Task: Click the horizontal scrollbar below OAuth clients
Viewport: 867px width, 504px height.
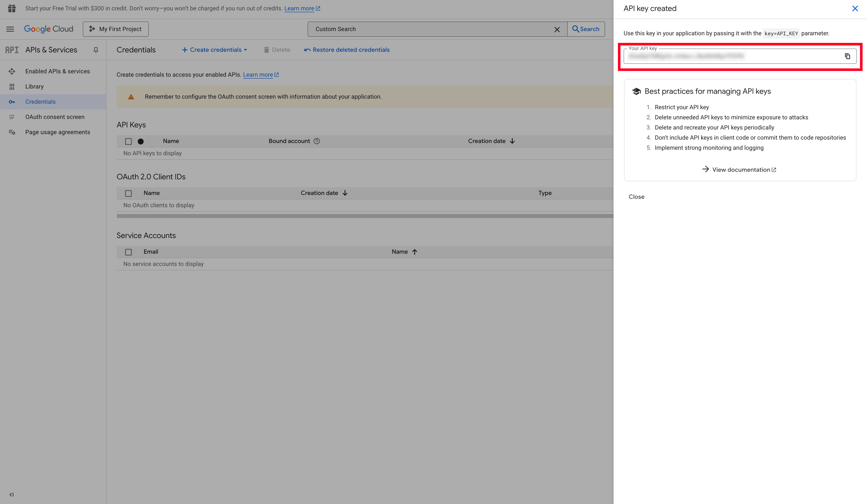Action: [x=365, y=216]
